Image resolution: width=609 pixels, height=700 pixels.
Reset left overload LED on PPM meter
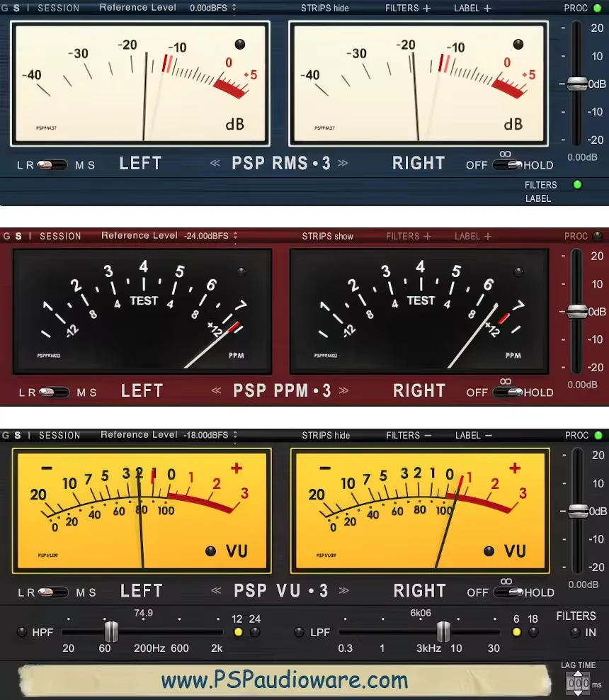pos(241,271)
